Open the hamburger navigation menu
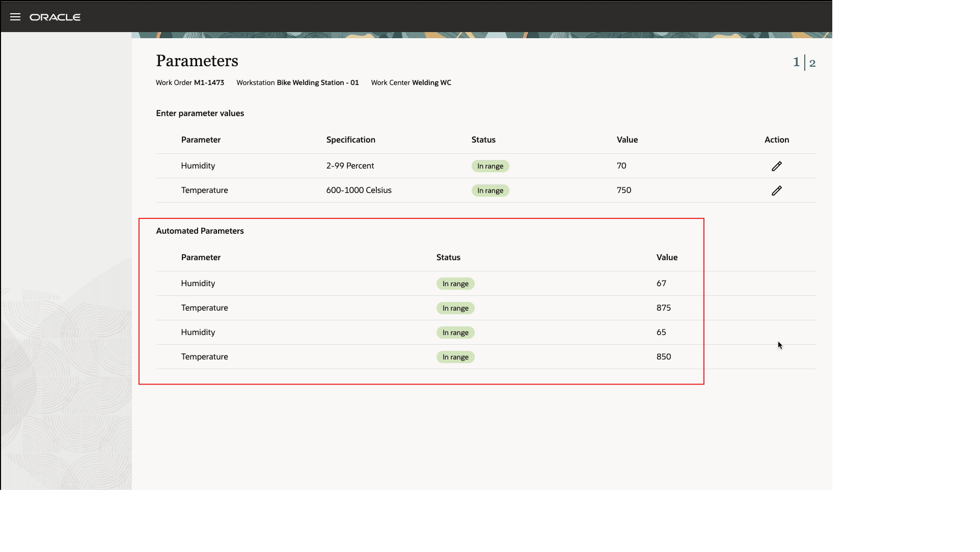Image resolution: width=980 pixels, height=552 pixels. point(15,16)
